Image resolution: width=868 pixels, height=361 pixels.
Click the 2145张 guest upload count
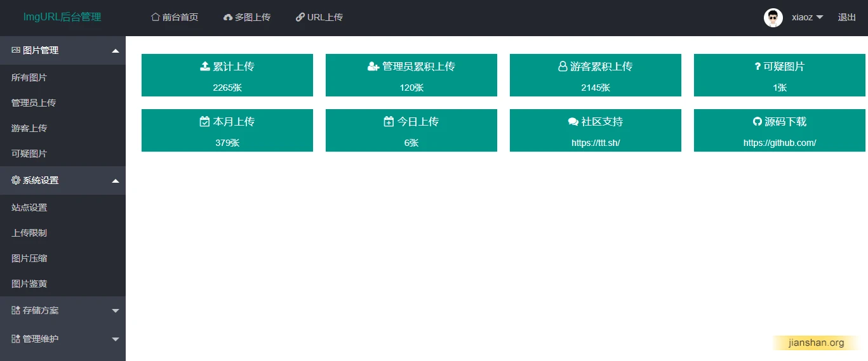click(596, 88)
